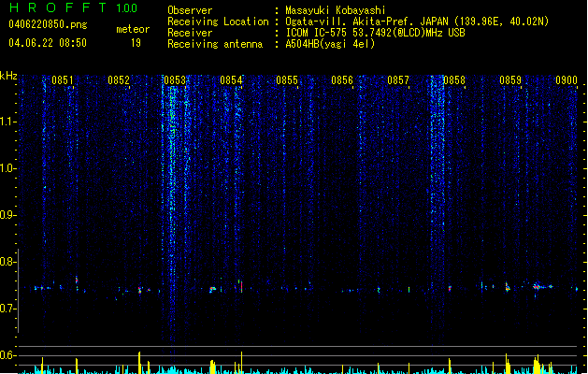Select the file name 0406220850.png
Image resolution: width=588 pixels, height=374 pixels.
[x=48, y=24]
